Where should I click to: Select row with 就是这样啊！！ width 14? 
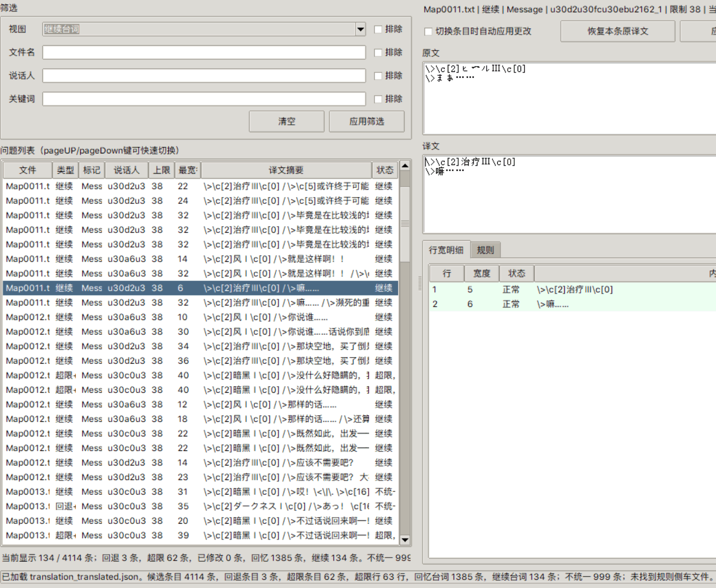tap(200, 259)
